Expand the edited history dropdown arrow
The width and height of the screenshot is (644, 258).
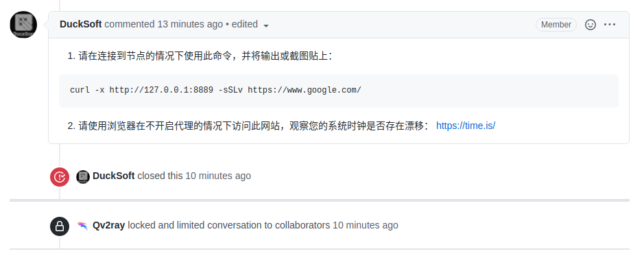point(266,25)
